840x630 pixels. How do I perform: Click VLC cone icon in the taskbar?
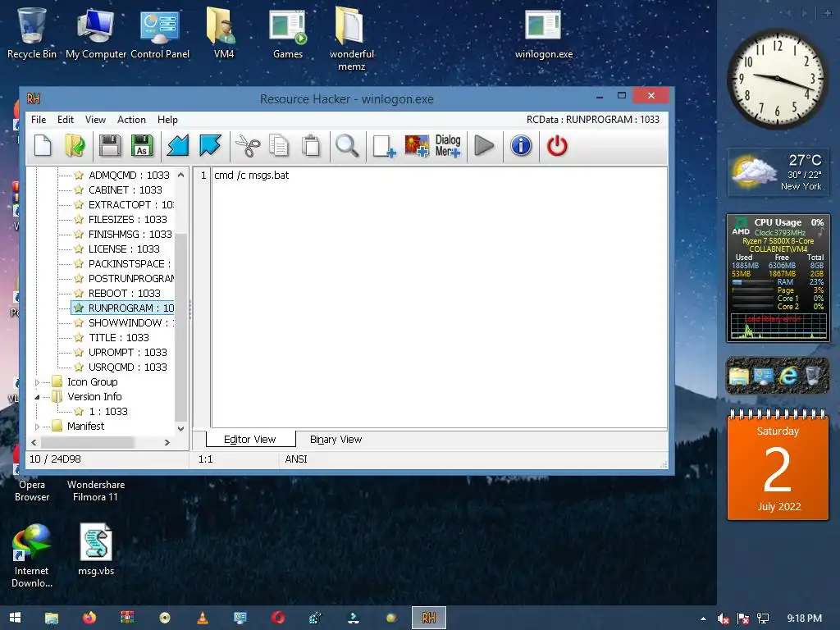click(203, 618)
